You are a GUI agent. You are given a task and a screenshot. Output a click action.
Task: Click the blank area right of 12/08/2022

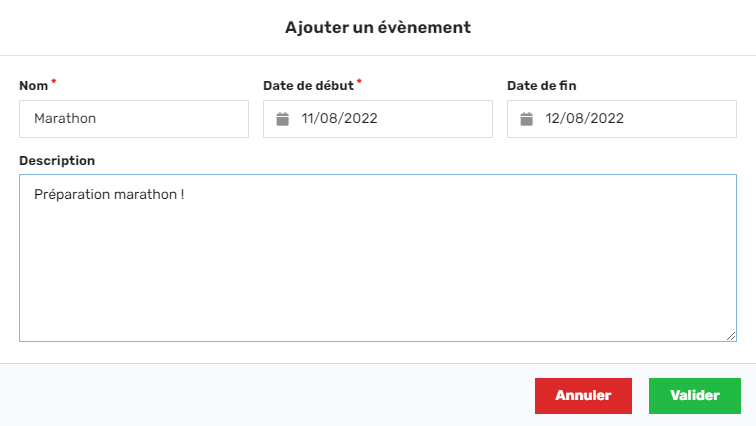tap(679, 119)
